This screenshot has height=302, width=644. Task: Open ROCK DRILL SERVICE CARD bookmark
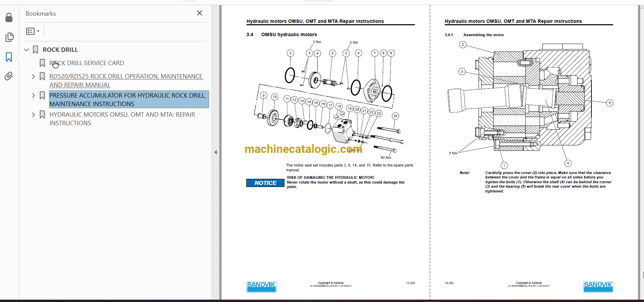(87, 63)
